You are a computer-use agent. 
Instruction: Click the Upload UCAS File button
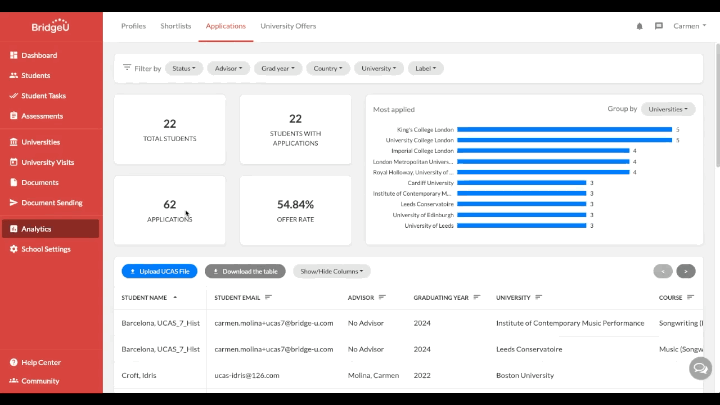click(x=159, y=271)
